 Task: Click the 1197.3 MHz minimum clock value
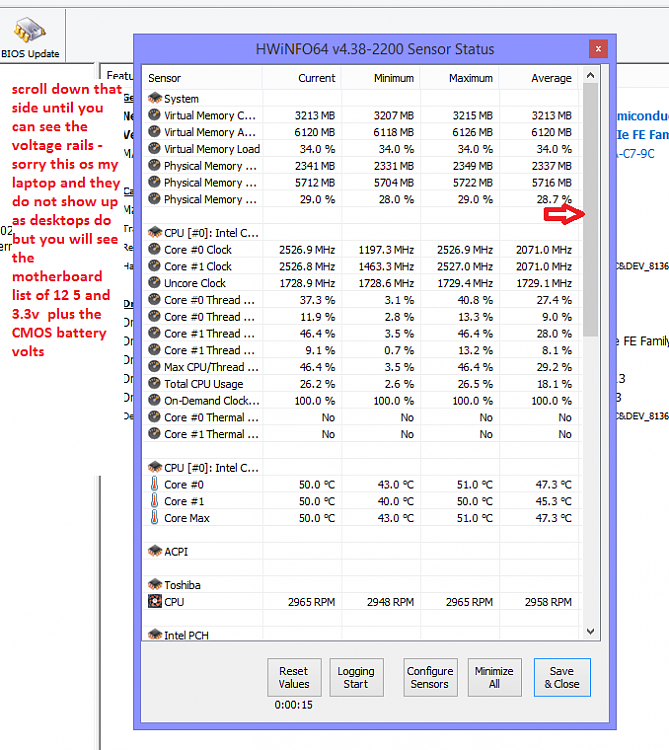(x=386, y=250)
